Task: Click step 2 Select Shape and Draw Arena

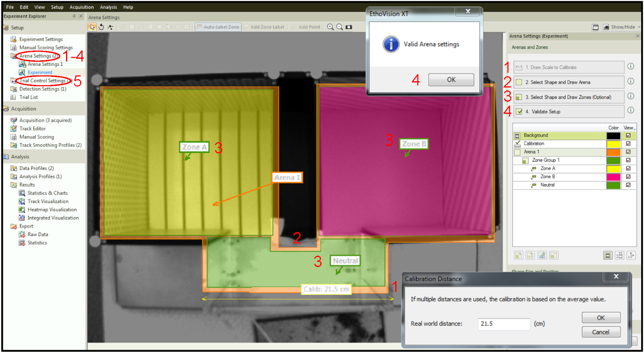Action: pos(569,82)
